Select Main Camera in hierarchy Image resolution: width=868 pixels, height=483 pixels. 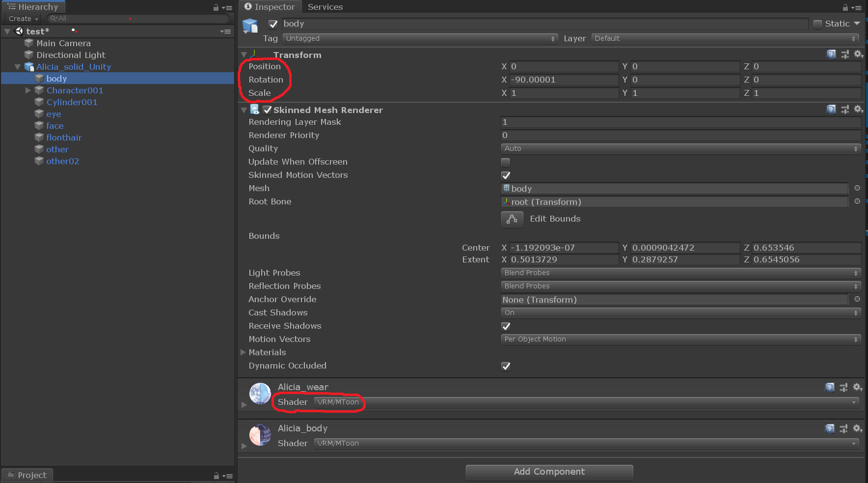click(x=63, y=43)
